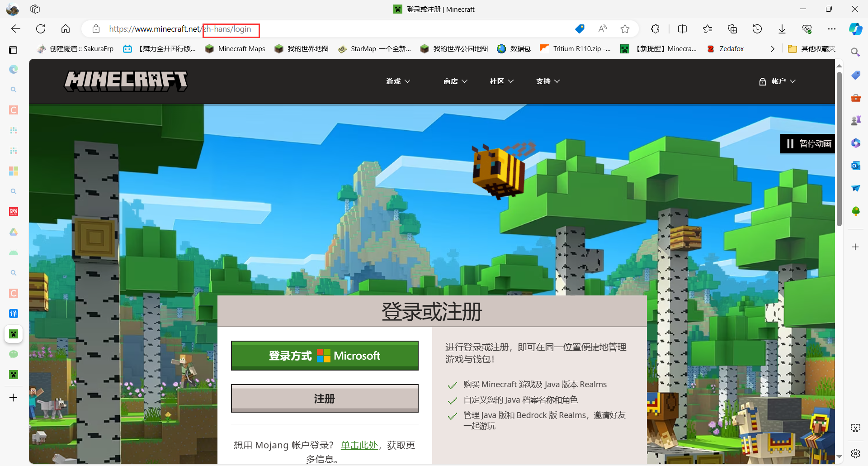Open the tab actions menu
The width and height of the screenshot is (868, 466).
tap(13, 50)
